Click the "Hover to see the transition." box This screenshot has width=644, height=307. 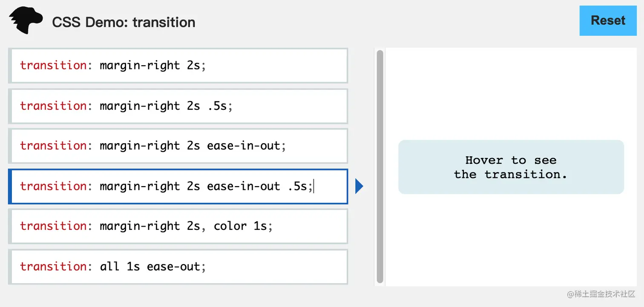click(x=511, y=167)
